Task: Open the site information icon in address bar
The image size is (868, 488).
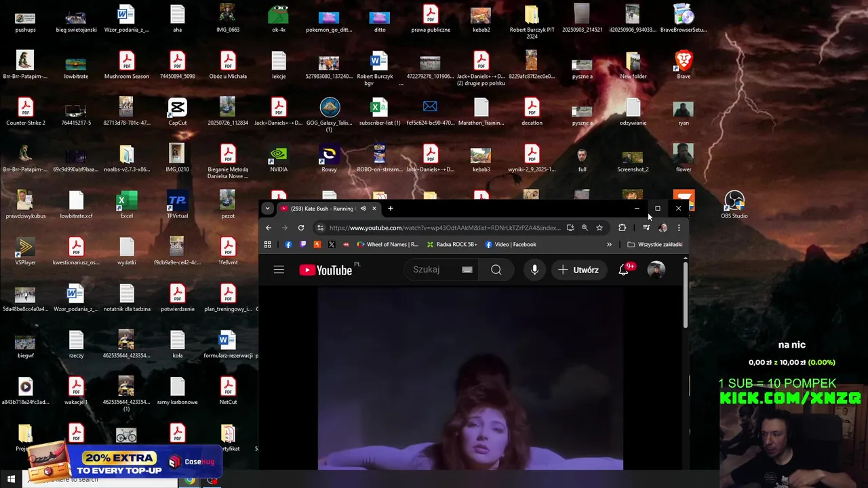Action: coord(321,228)
